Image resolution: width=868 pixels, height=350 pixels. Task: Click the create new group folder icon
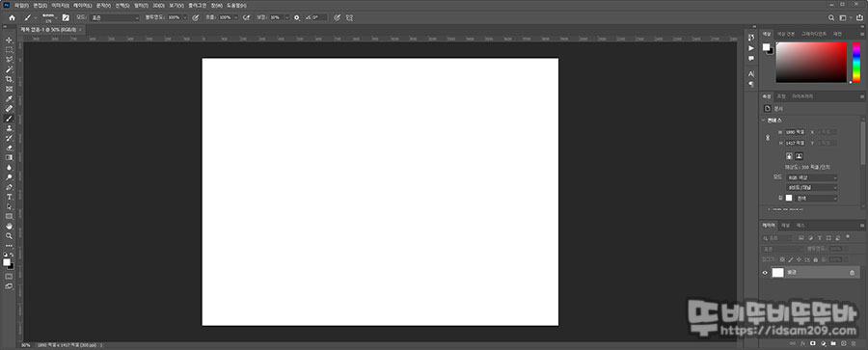click(x=833, y=343)
